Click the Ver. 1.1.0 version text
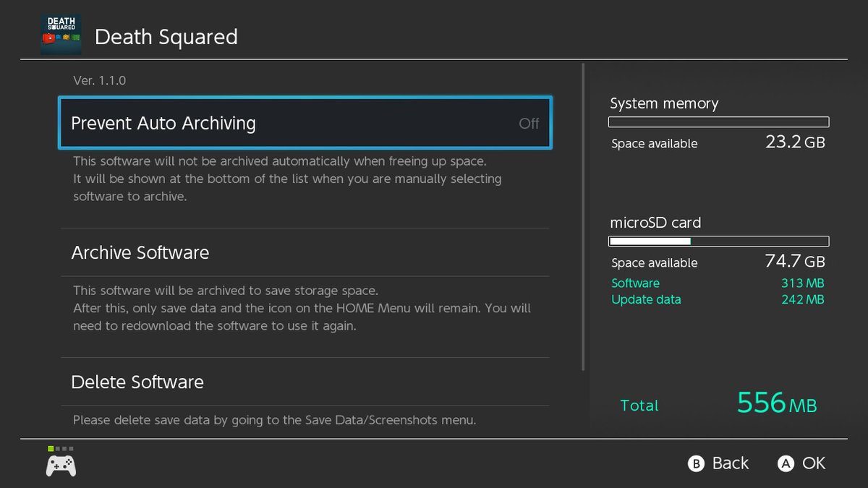The height and width of the screenshot is (488, 868). [x=100, y=80]
